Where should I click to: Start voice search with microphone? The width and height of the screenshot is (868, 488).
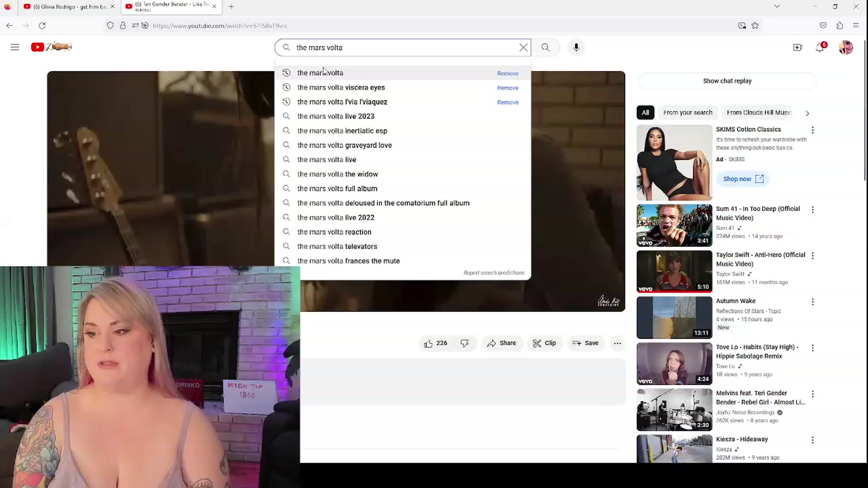[x=576, y=47]
